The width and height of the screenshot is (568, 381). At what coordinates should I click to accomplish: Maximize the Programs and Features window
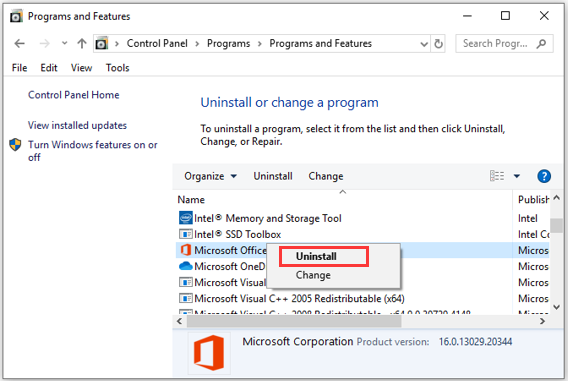505,16
